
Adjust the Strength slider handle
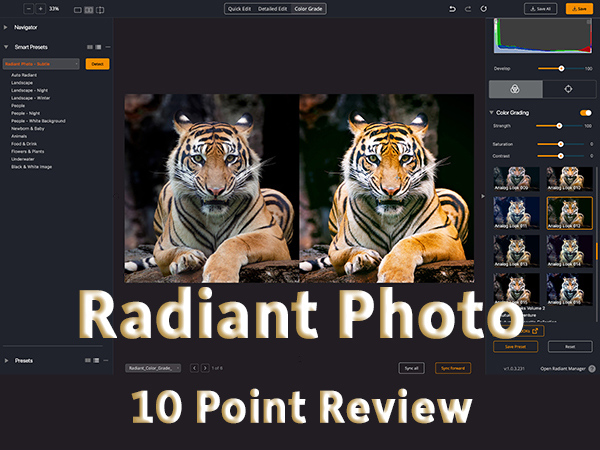click(x=559, y=126)
